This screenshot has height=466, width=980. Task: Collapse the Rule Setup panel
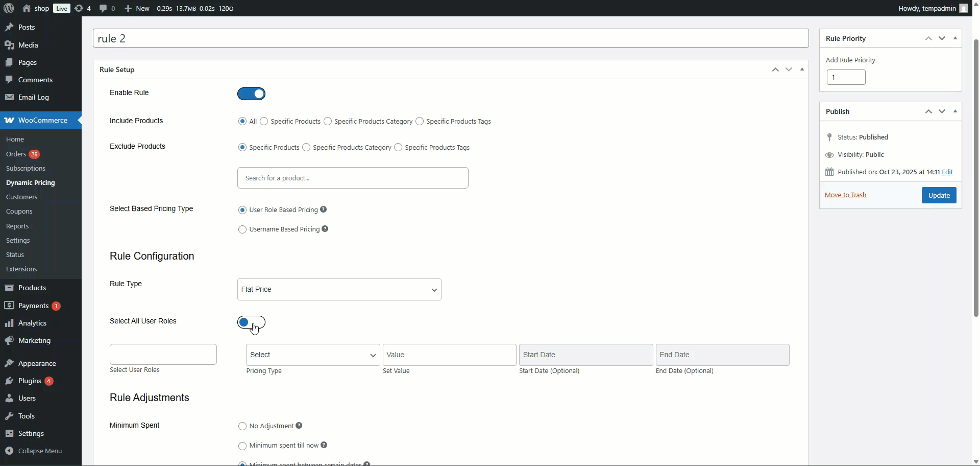[x=802, y=69]
